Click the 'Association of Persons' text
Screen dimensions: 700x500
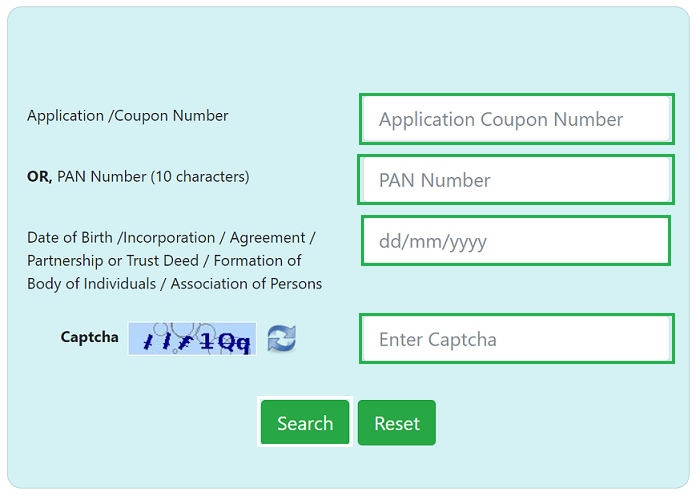click(246, 284)
